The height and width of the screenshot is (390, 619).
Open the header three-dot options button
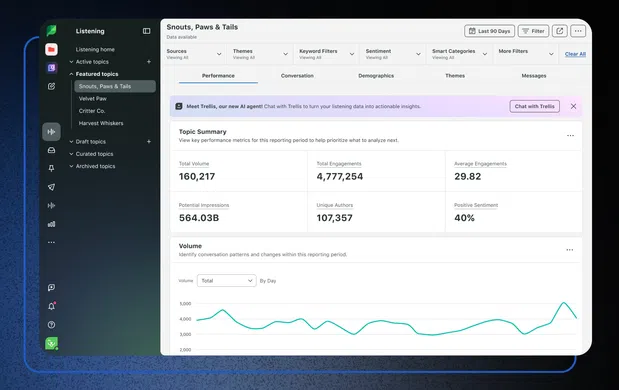point(578,31)
